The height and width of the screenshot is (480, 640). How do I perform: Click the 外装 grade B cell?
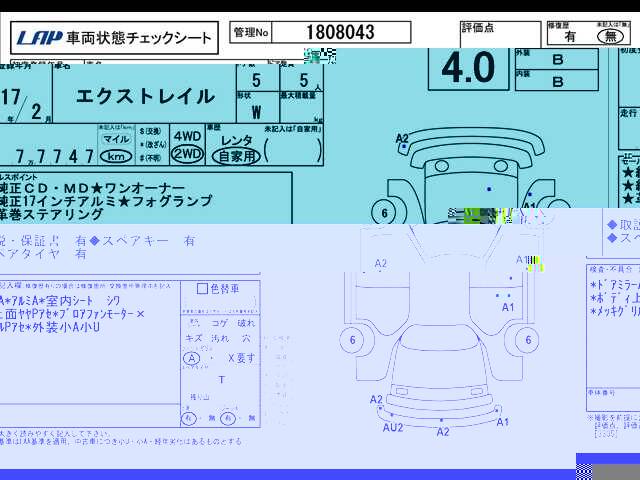click(x=557, y=59)
